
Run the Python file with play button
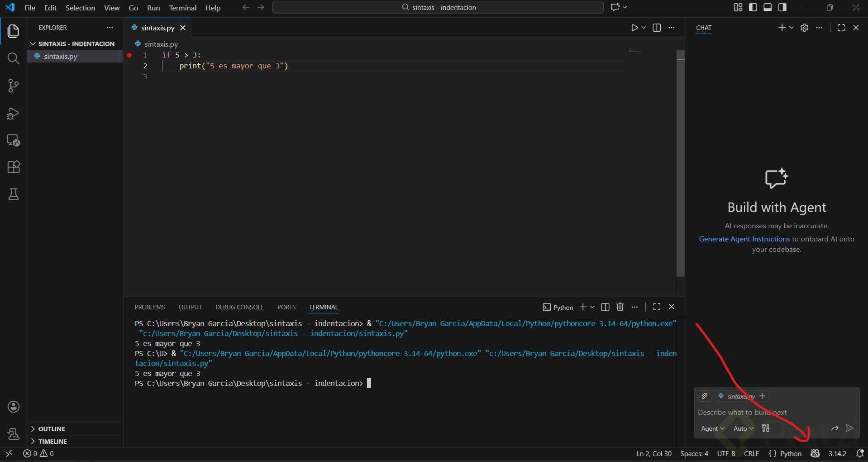pyautogui.click(x=634, y=28)
